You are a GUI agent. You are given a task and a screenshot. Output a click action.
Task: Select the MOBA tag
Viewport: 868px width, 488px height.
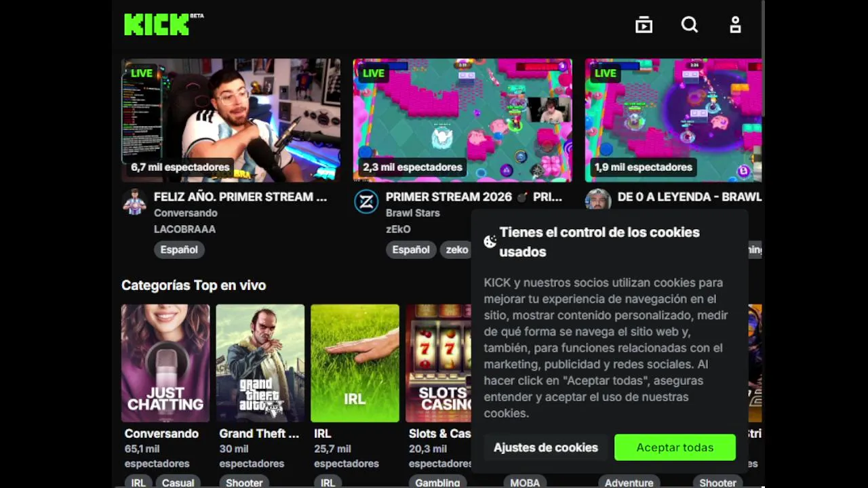click(x=525, y=483)
